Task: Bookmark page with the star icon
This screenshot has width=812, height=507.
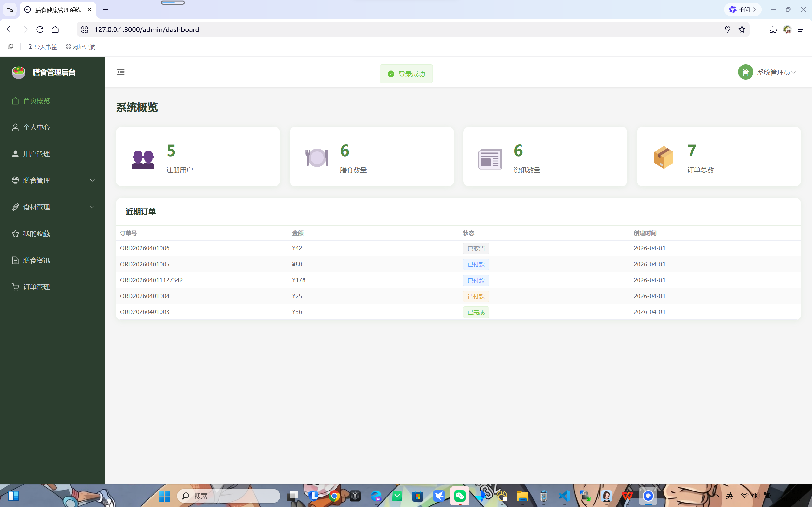Action: 742,29
